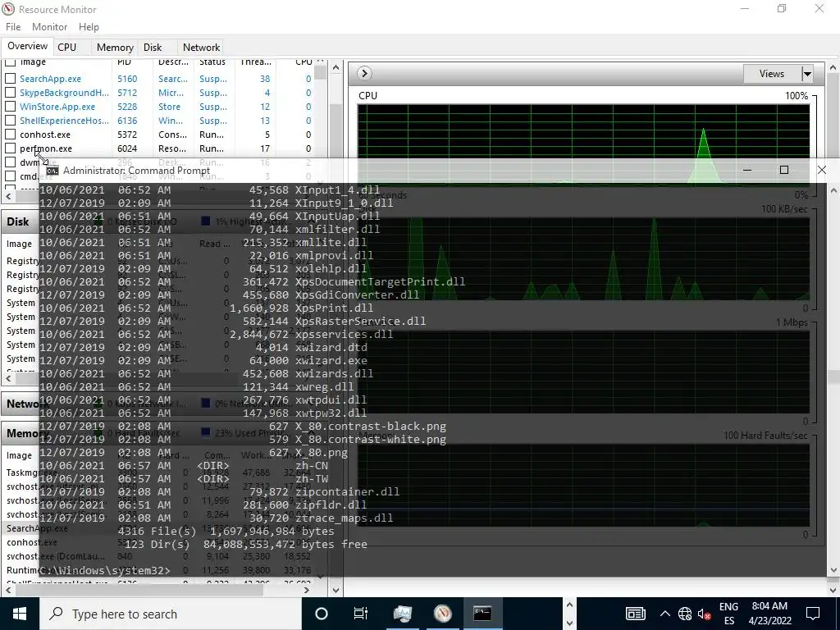Switch to the Overview tab
Viewport: 840px width, 630px height.
tap(27, 46)
